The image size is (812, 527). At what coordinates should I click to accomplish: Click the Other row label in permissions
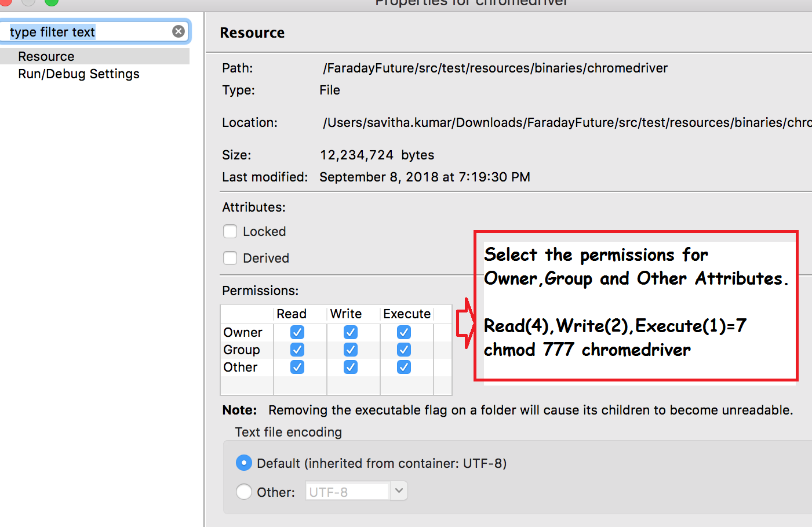click(x=241, y=367)
